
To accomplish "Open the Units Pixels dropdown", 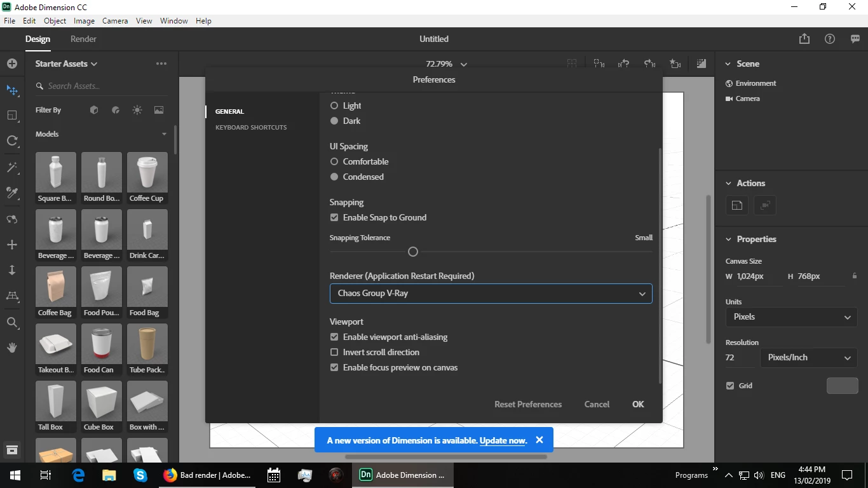I will tap(791, 317).
